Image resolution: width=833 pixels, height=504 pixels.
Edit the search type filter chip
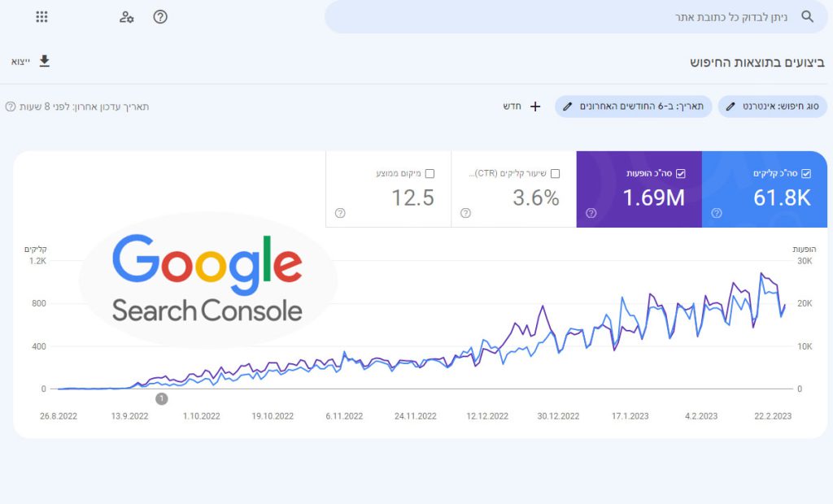(x=773, y=106)
